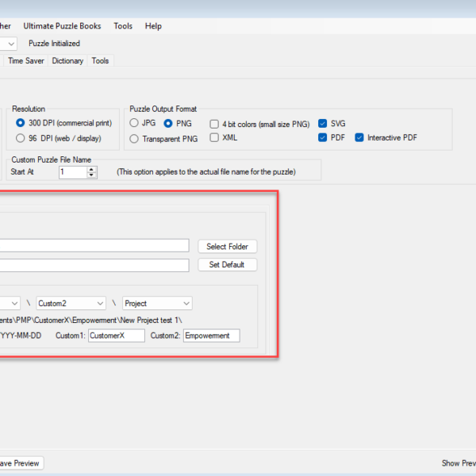This screenshot has height=476, width=476.
Task: Disable the Interactive PDF checkbox
Action: pyautogui.click(x=359, y=138)
